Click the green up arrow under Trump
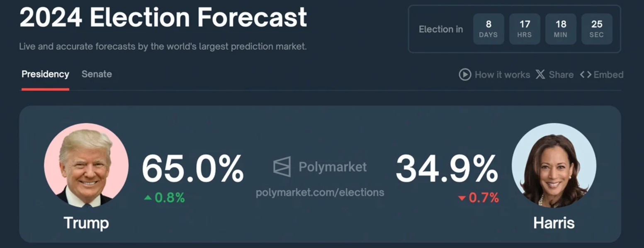 tap(148, 198)
